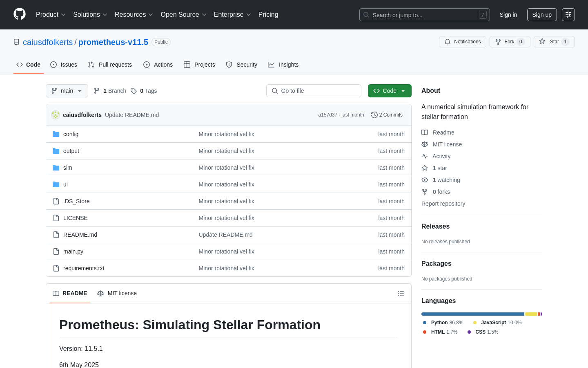This screenshot has width=588, height=368.
Task: Focus the Search or jump to box
Action: [425, 15]
